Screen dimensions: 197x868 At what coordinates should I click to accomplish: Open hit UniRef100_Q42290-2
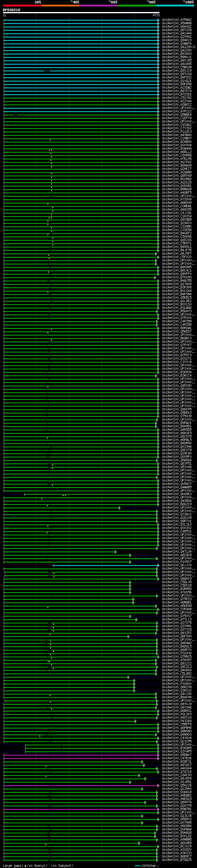[179, 47]
